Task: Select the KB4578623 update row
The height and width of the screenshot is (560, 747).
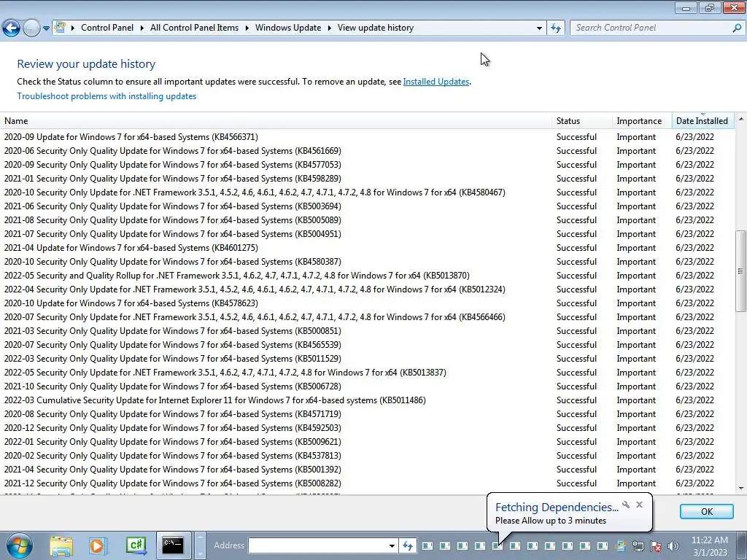Action: point(367,303)
